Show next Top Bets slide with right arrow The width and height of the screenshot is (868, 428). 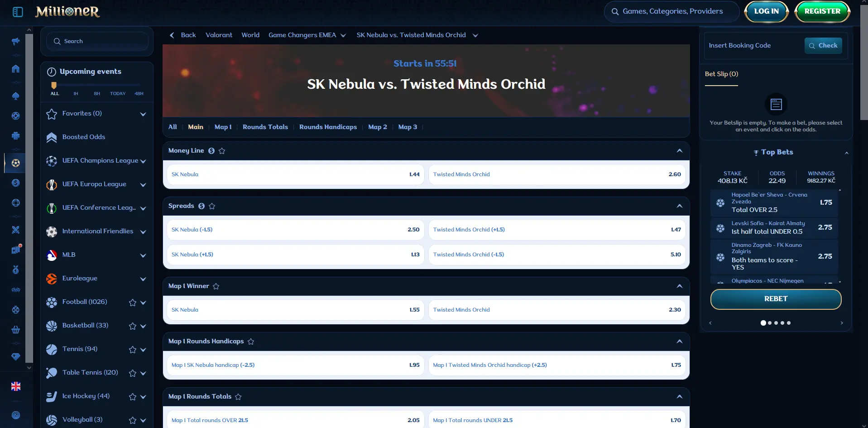pyautogui.click(x=842, y=323)
